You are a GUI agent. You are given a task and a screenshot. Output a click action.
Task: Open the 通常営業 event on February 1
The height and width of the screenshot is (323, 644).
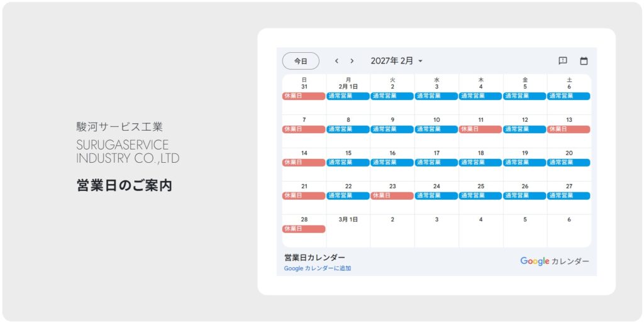[x=348, y=96]
